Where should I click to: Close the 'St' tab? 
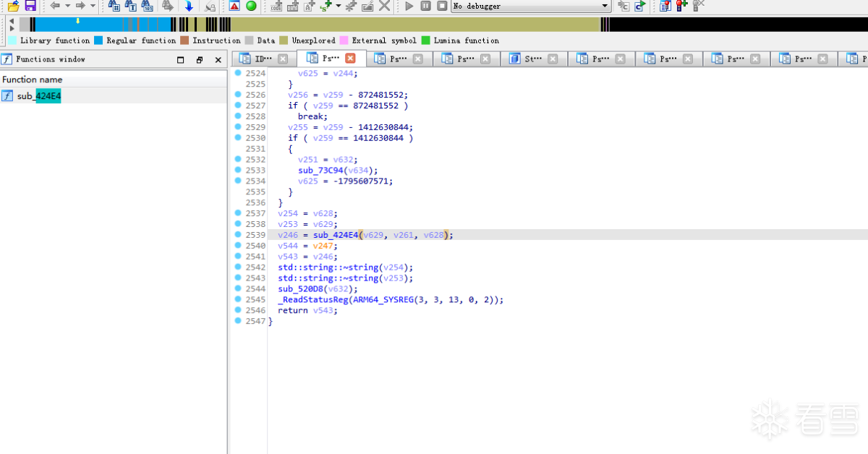coord(553,59)
